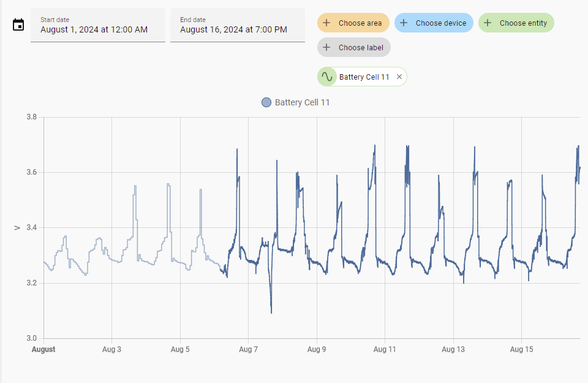This screenshot has width=588, height=383.
Task: Click the plus icon on Choose device
Action: point(404,23)
